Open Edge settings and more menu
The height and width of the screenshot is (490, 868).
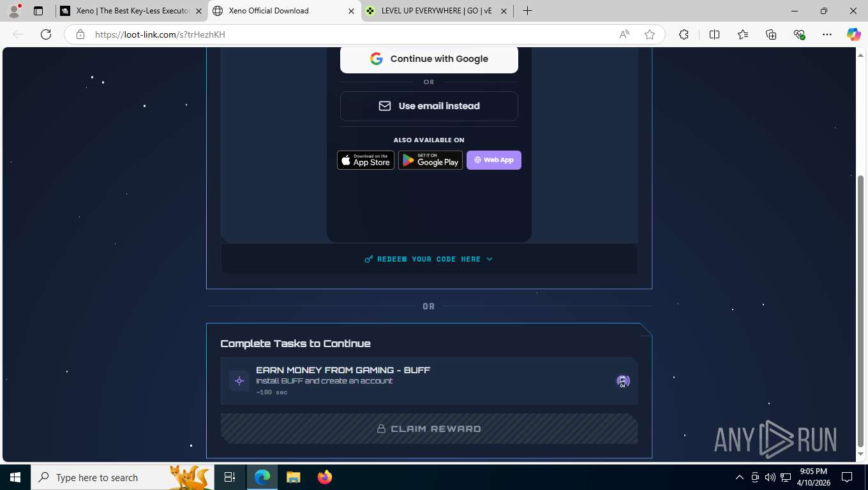[x=827, y=34]
